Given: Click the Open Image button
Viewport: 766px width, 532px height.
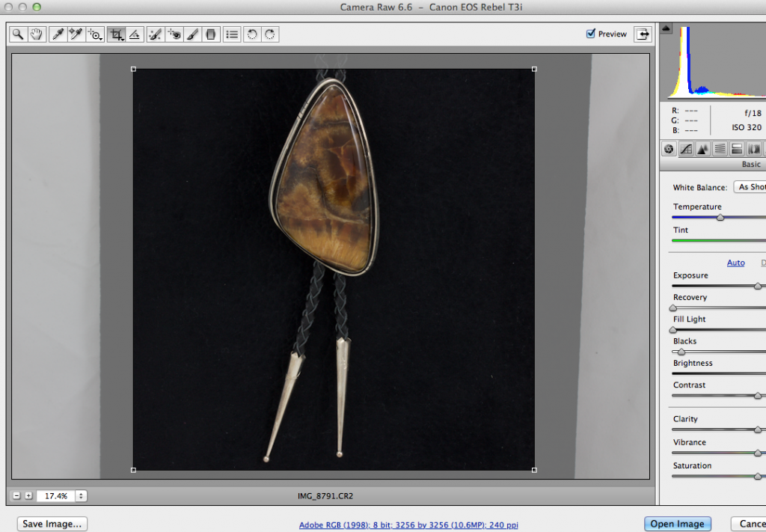Looking at the screenshot, I should coord(677,523).
